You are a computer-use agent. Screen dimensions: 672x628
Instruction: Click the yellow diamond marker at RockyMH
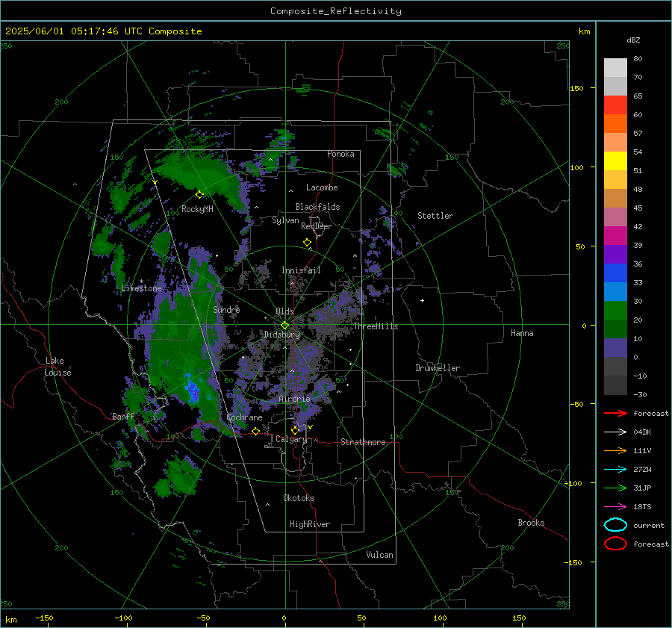[199, 195]
